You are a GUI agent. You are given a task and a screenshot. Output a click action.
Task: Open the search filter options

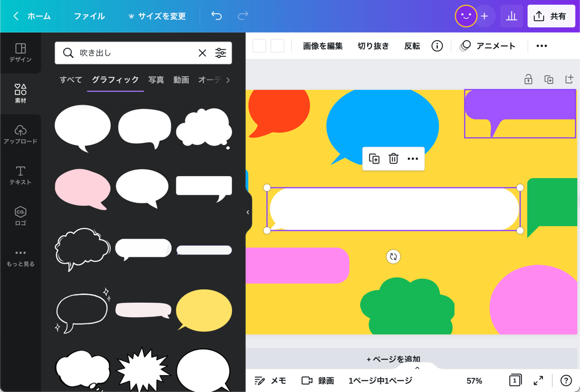coord(221,52)
